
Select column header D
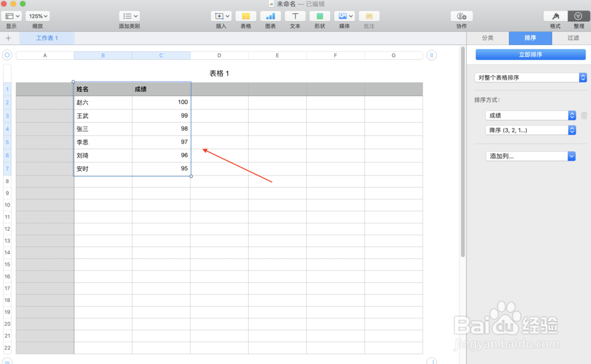(x=219, y=56)
